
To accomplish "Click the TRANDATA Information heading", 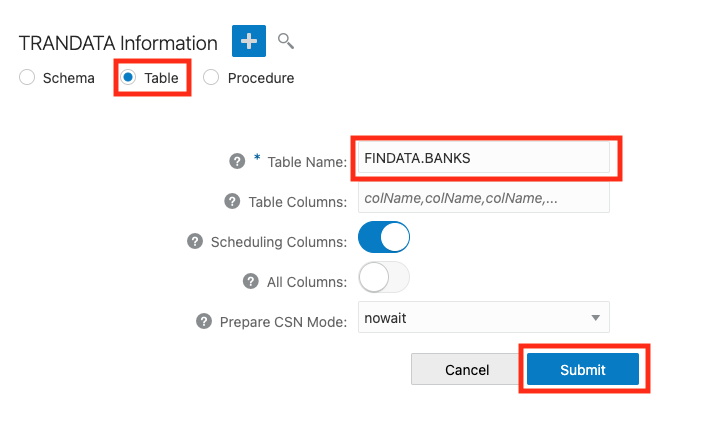I will click(x=118, y=43).
